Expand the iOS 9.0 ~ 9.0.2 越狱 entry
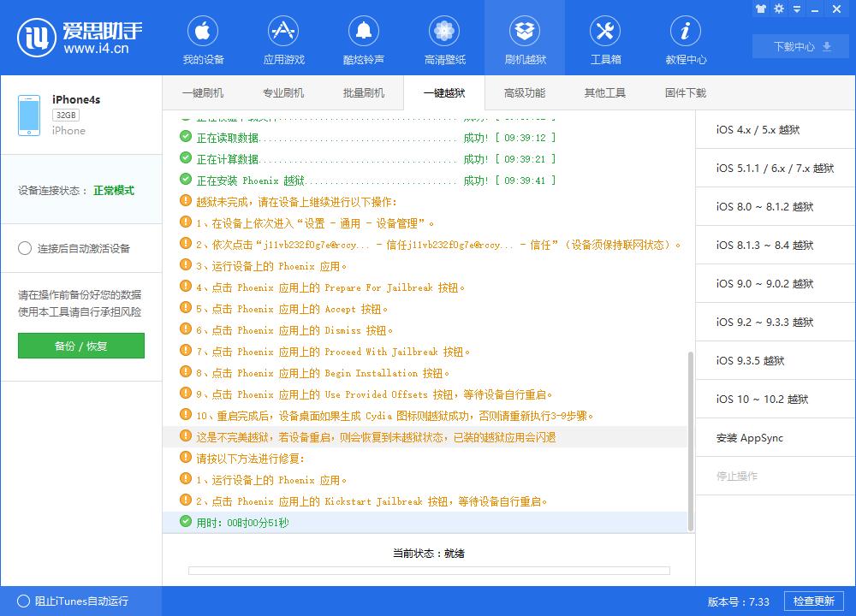This screenshot has height=616, width=856. (775, 283)
